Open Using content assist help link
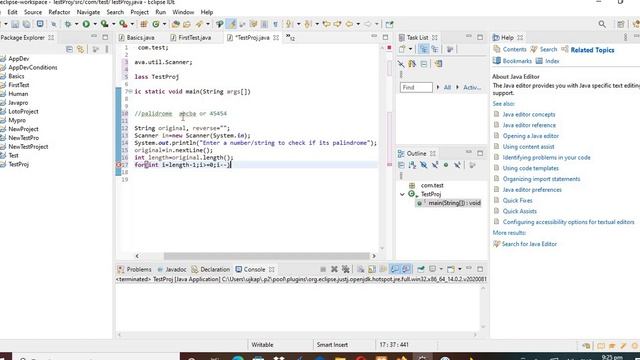 pyautogui.click(x=529, y=147)
